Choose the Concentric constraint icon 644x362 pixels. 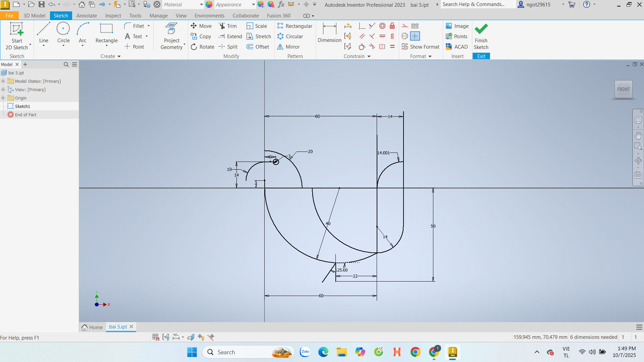click(x=382, y=26)
